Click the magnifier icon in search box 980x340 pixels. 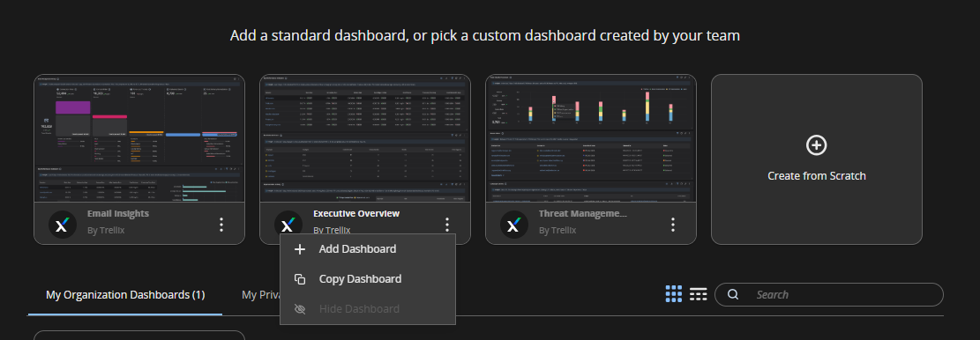point(734,294)
